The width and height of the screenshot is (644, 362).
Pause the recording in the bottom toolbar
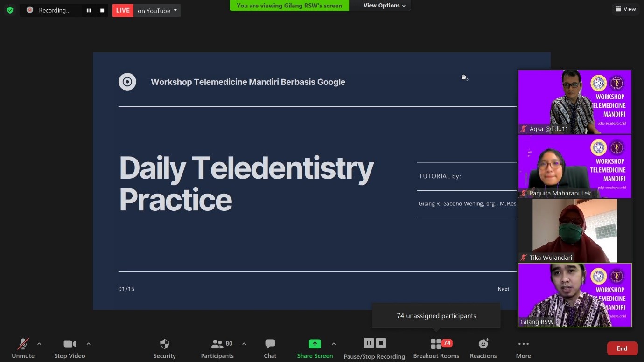pos(369,343)
